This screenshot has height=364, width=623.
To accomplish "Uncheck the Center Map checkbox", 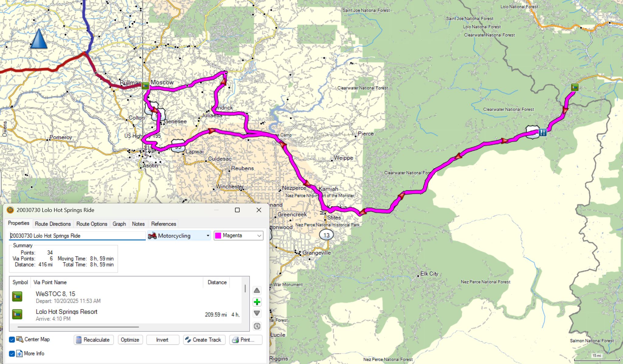I will pos(12,340).
